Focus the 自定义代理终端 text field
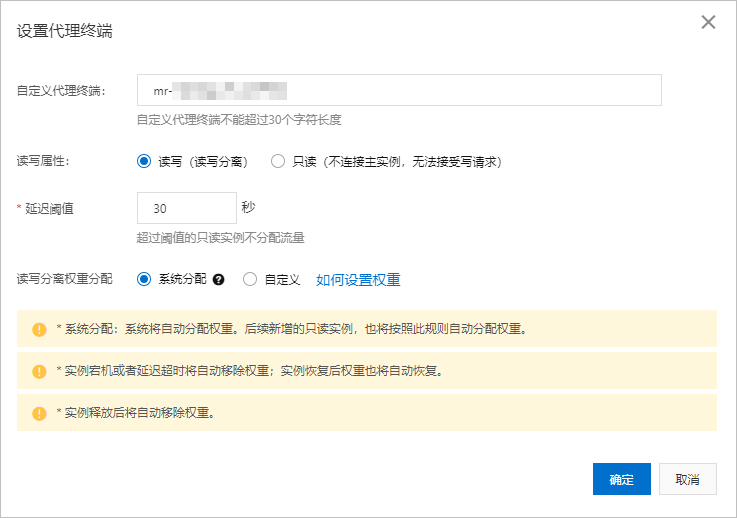Image resolution: width=737 pixels, height=518 pixels. [x=399, y=90]
